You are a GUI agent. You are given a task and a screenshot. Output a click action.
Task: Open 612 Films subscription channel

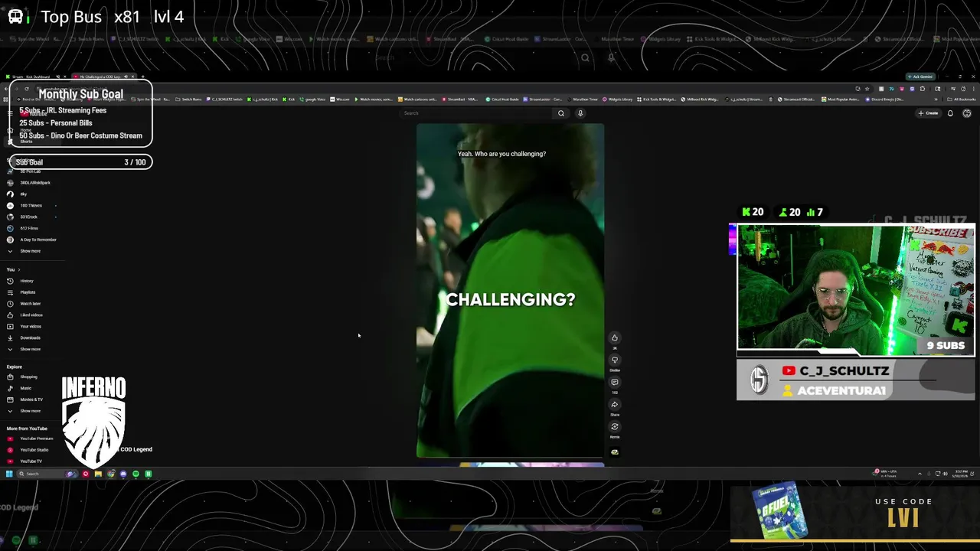click(x=31, y=228)
